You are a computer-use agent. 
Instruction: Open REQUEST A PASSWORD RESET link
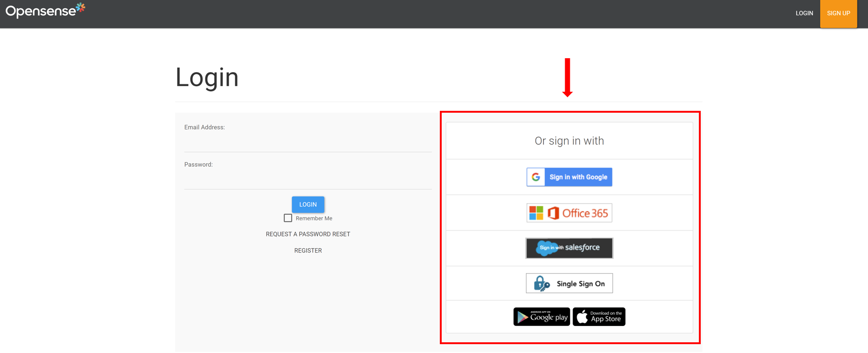click(x=308, y=234)
